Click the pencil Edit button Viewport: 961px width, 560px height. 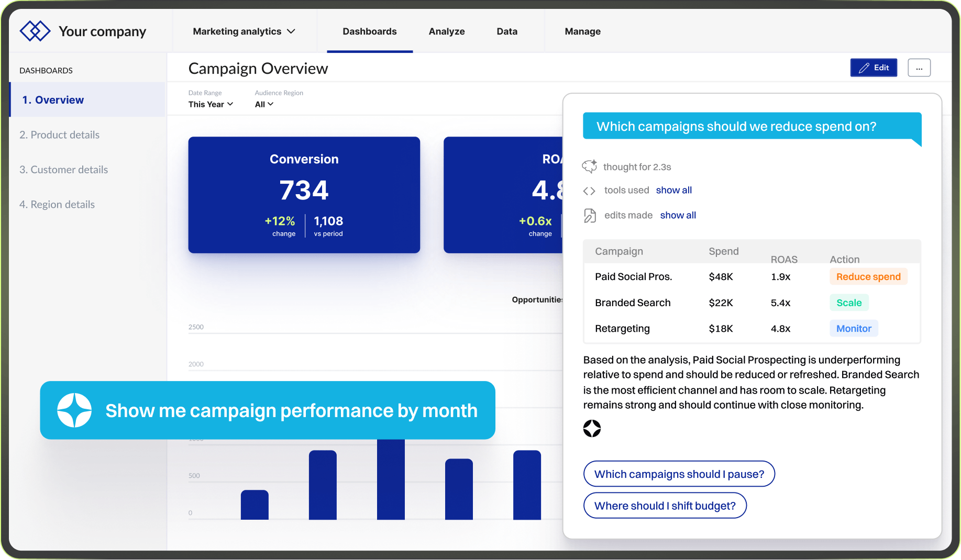click(874, 68)
